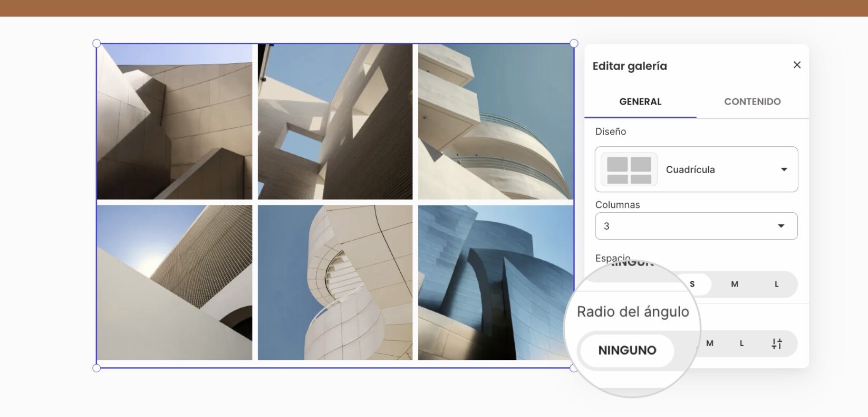Click the grid layout preview icon
868x417 pixels.
pyautogui.click(x=629, y=170)
